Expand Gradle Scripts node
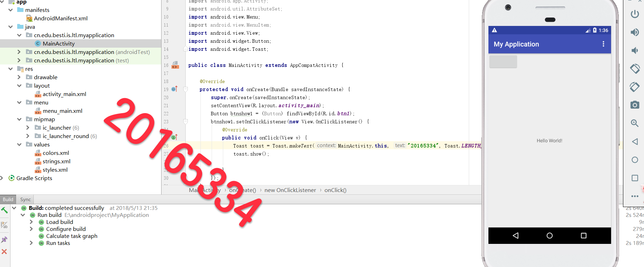 pos(2,178)
